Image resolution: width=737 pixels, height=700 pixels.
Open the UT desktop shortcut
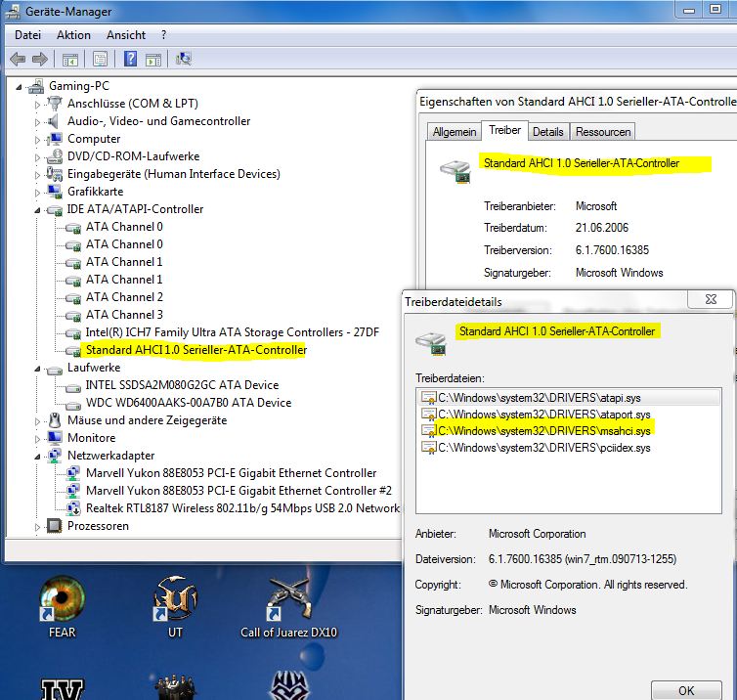(x=175, y=607)
